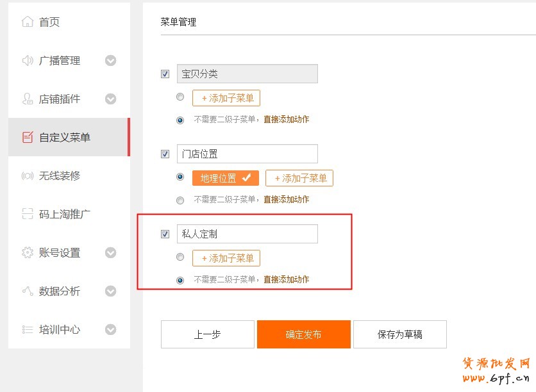The image size is (536, 392).
Task: Click the 数据分析 graph icon
Action: pyautogui.click(x=27, y=291)
